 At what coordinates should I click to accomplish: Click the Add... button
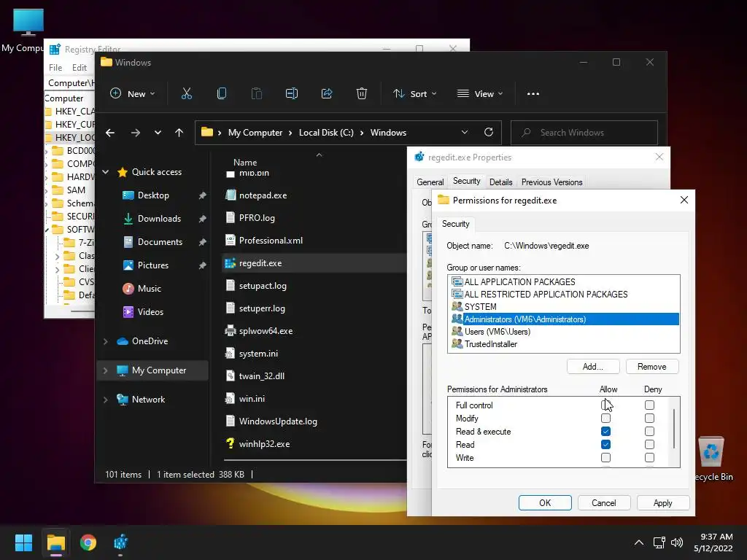593,366
